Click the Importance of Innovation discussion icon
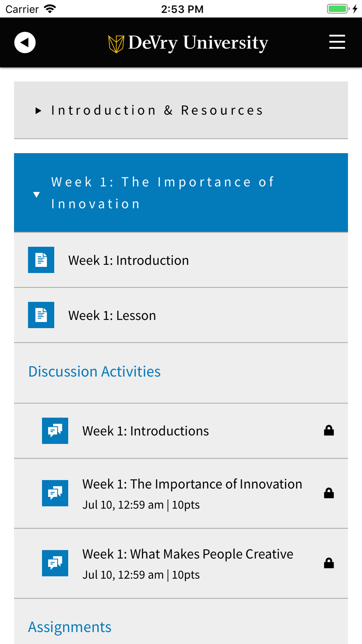The image size is (362, 644). pos(55,493)
